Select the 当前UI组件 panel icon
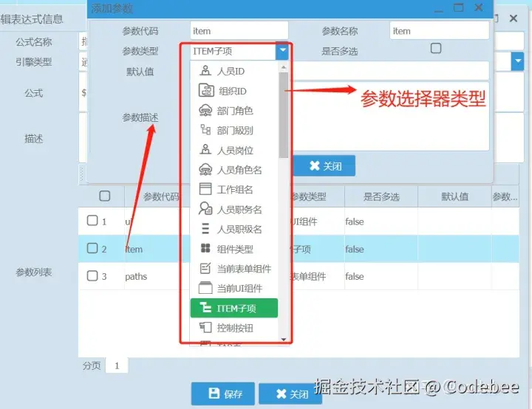The width and height of the screenshot is (532, 409). point(205,288)
